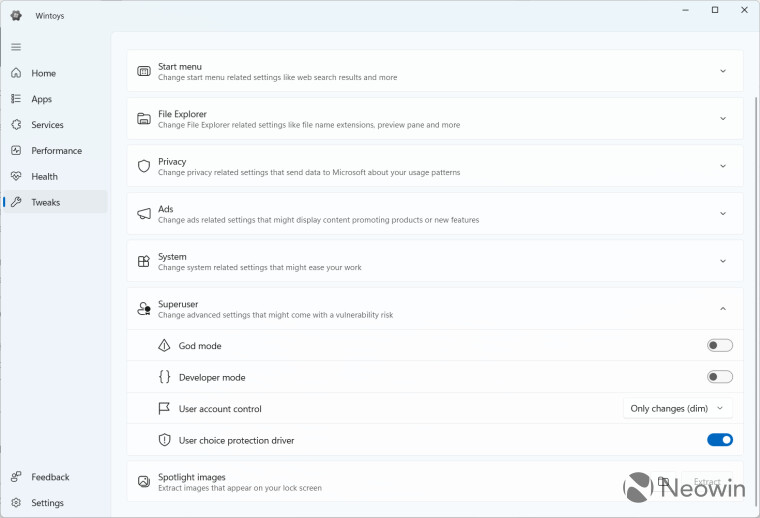Screen dimensions: 760x518
Task: Click the Feedback people icon
Action: pyautogui.click(x=16, y=477)
